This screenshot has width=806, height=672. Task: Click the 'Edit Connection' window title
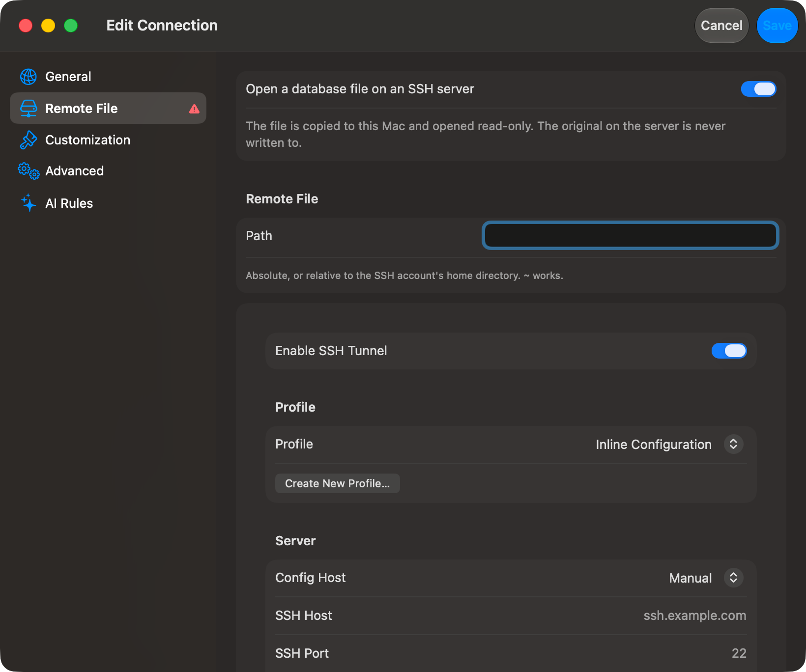162,26
